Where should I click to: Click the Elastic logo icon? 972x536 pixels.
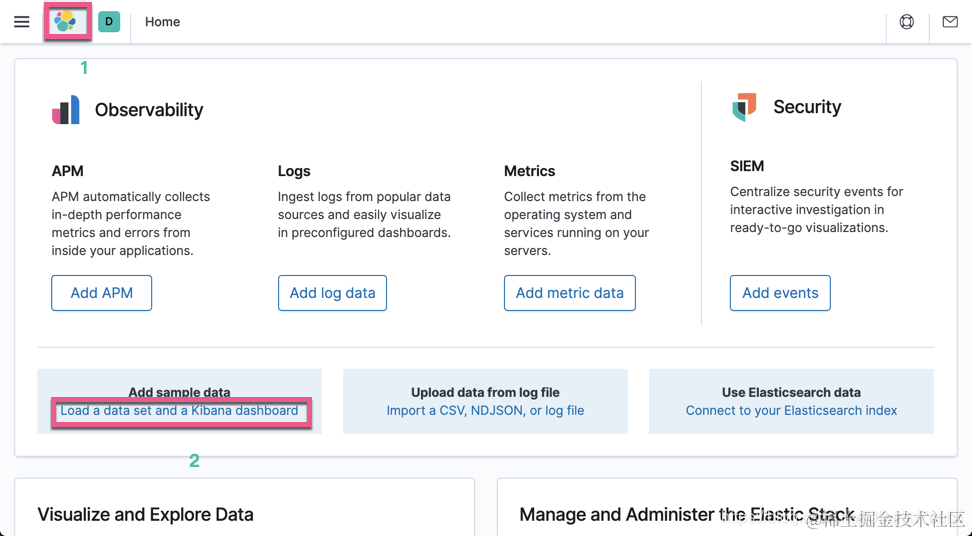click(66, 21)
